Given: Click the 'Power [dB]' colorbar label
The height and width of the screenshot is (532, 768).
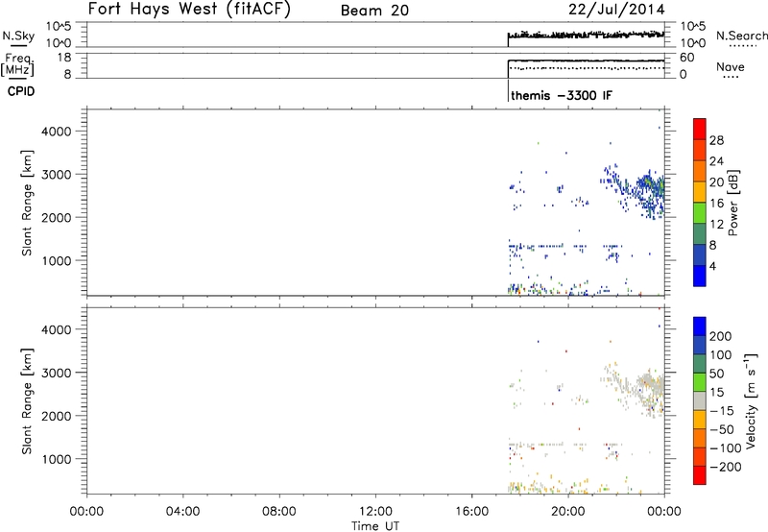Looking at the screenshot, I should 732,203.
